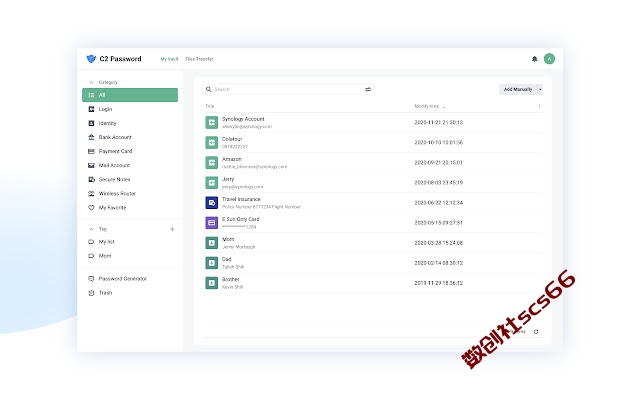This screenshot has height=400, width=640.
Task: Sort by Modify time column
Action: pyautogui.click(x=427, y=106)
